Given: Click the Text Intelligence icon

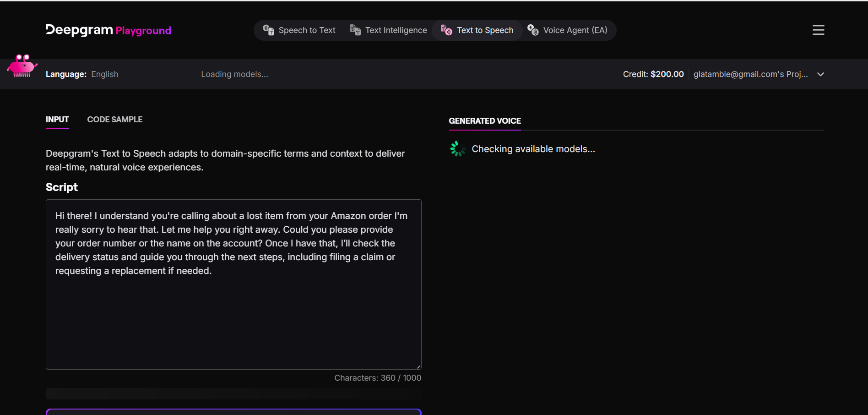Looking at the screenshot, I should pos(355,30).
